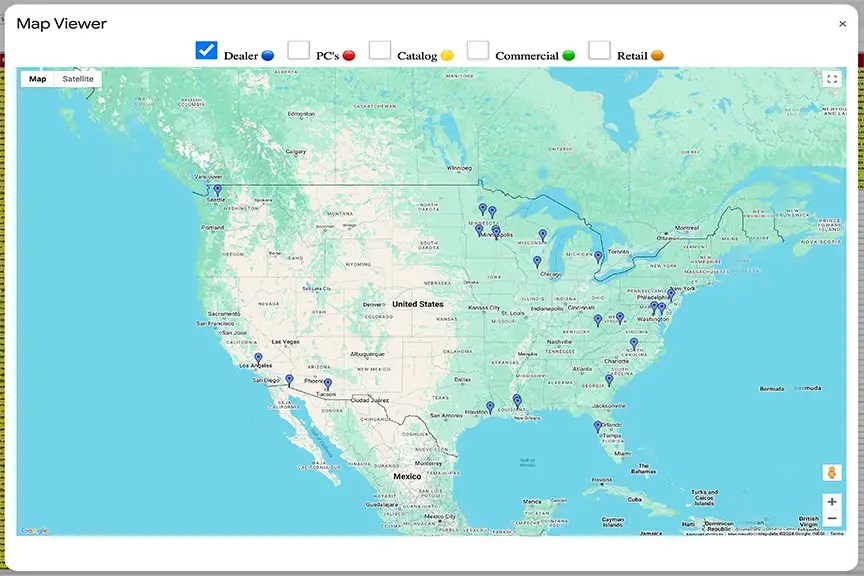This screenshot has height=576, width=864.
Task: Click the dealer pin near Tucson
Action: click(x=327, y=384)
